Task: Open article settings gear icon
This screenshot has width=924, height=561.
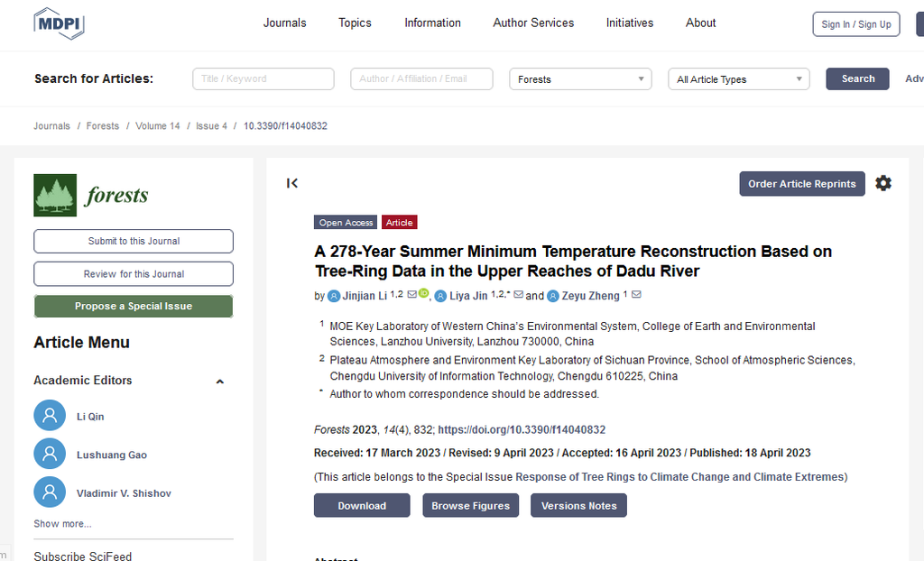Action: pyautogui.click(x=882, y=183)
